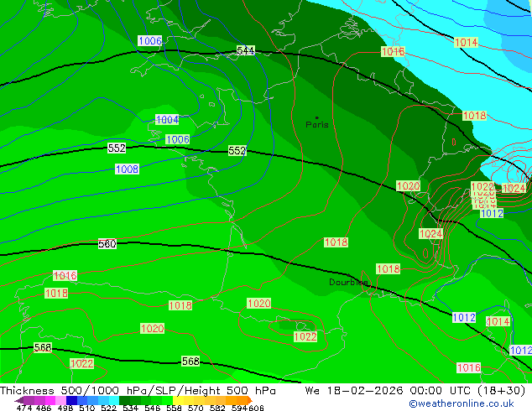Pick the light pink legend swatch

[x=60, y=400]
